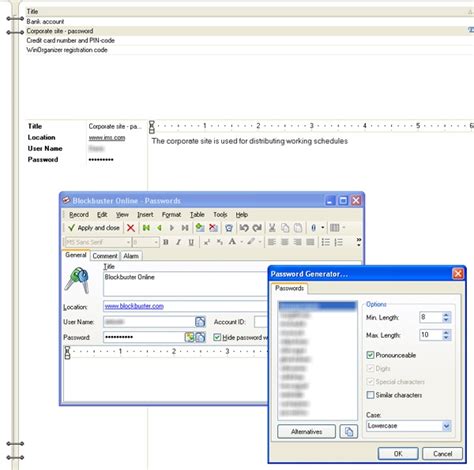This screenshot has width=474, height=470.
Task: Switch to the Alarm tab
Action: pyautogui.click(x=131, y=256)
